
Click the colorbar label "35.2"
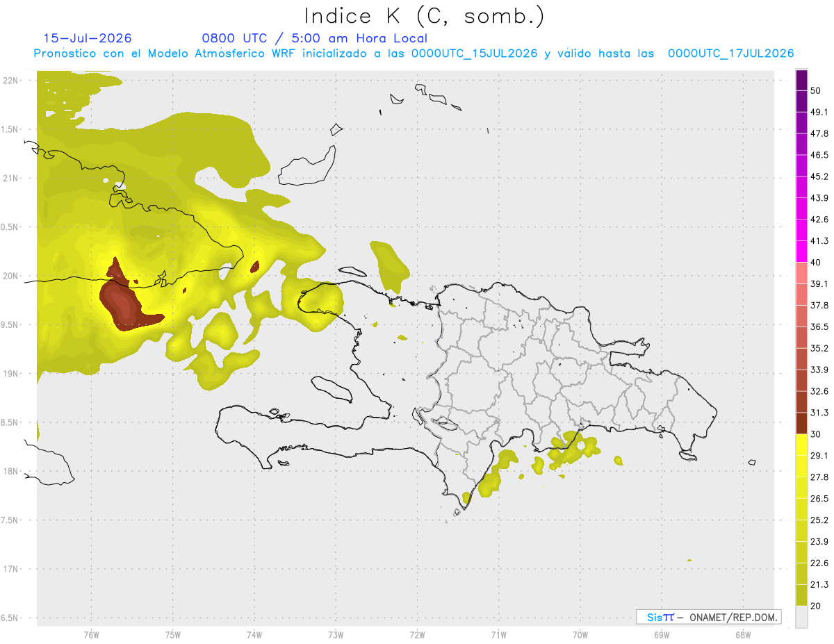(x=820, y=348)
